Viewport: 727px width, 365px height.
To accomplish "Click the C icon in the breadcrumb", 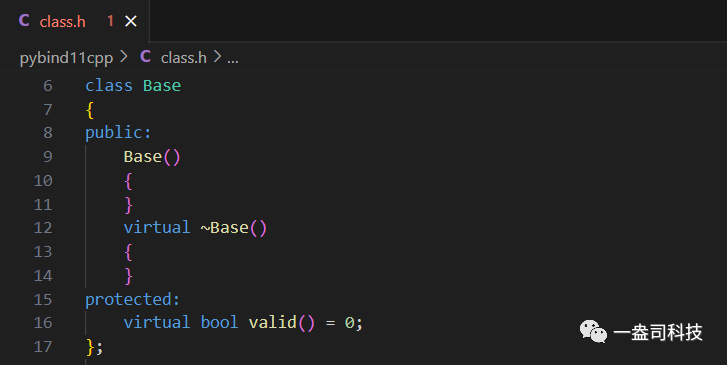I will 146,57.
